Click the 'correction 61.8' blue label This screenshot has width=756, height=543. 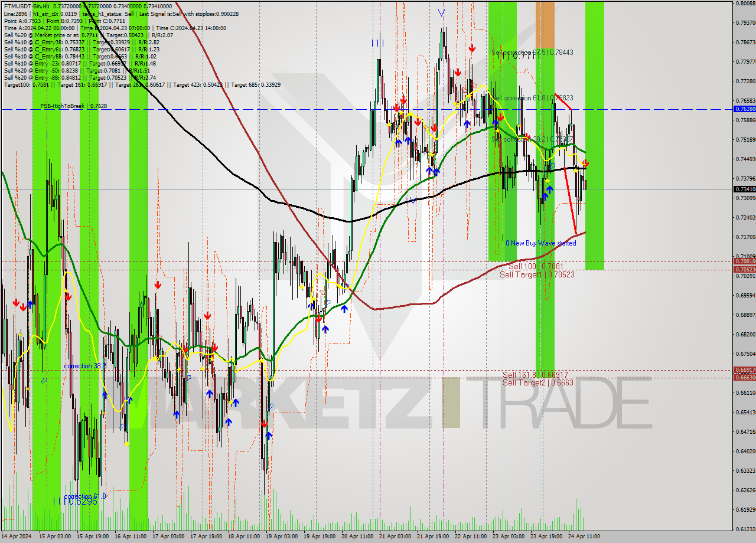click(x=85, y=496)
